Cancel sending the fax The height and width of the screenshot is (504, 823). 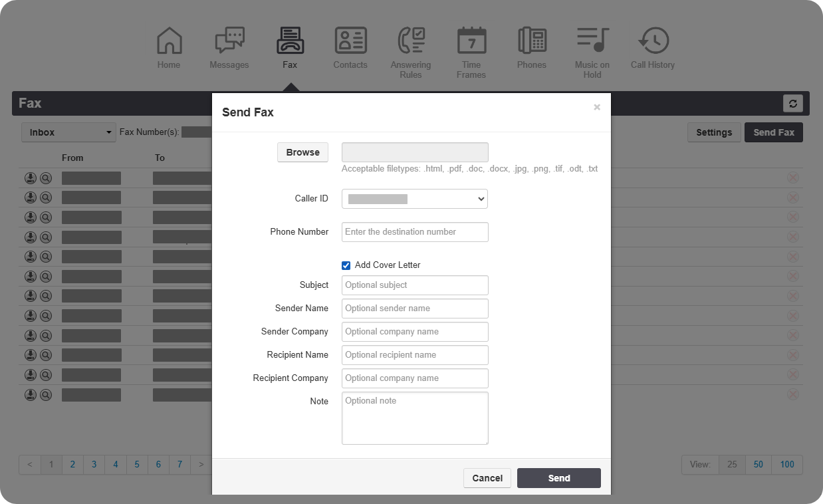pyautogui.click(x=487, y=478)
